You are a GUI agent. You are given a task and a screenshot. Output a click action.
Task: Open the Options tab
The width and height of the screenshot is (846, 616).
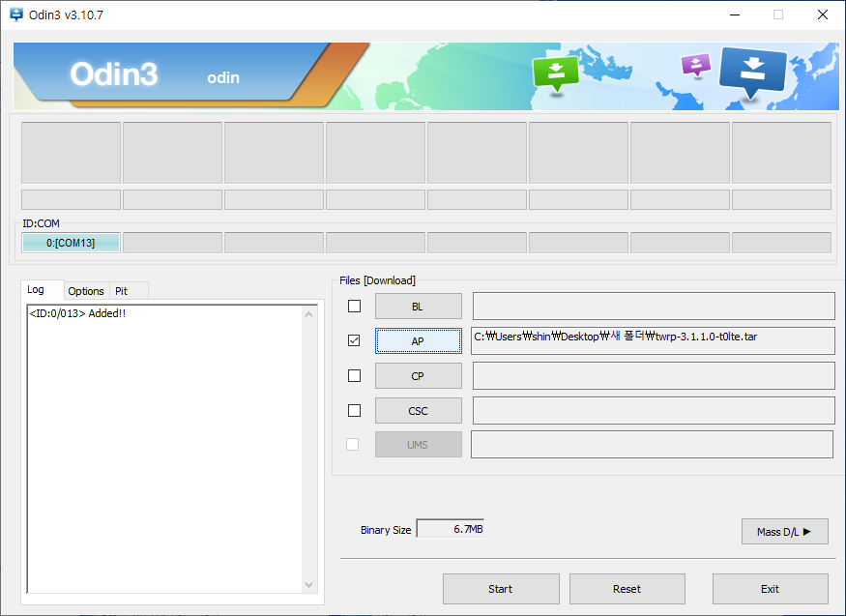point(86,291)
